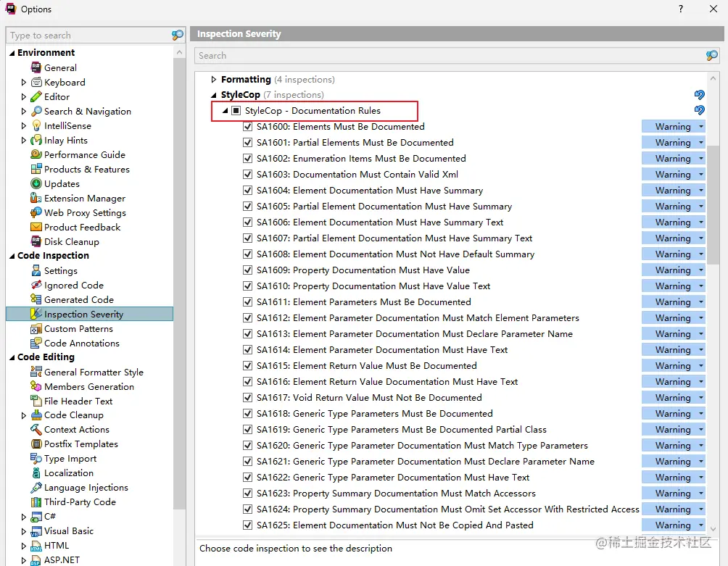Click the Generated Code icon
The height and width of the screenshot is (566, 728).
[36, 299]
